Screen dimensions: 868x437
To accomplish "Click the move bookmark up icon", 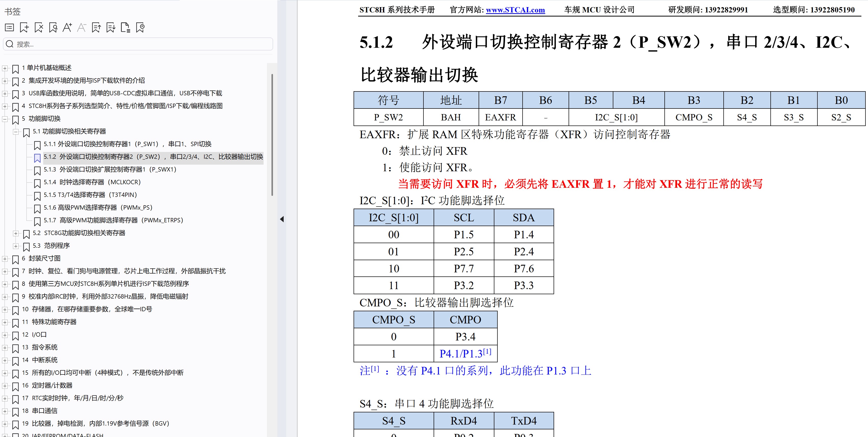I will (96, 27).
